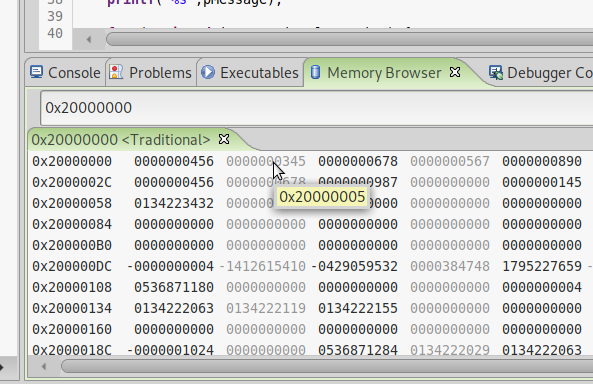Viewport: 593px width, 384px height.
Task: Click memory cell 0000000890
Action: (542, 162)
